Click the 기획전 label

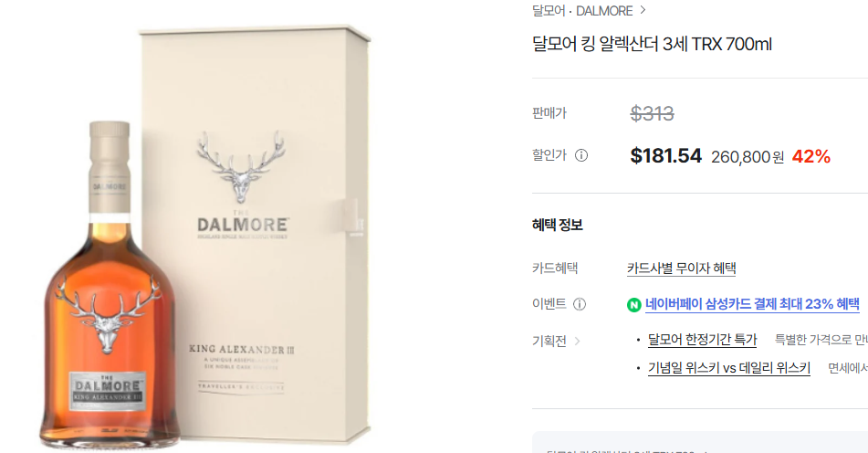[549, 342]
